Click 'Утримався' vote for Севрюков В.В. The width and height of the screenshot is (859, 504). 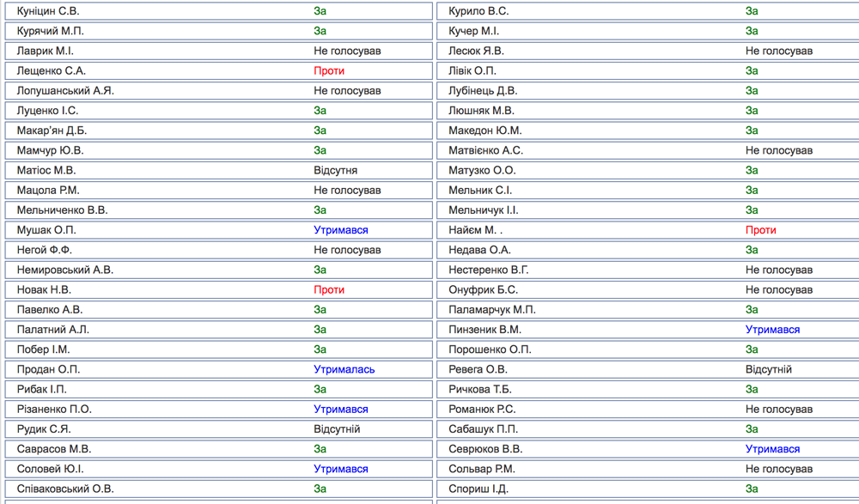click(772, 449)
